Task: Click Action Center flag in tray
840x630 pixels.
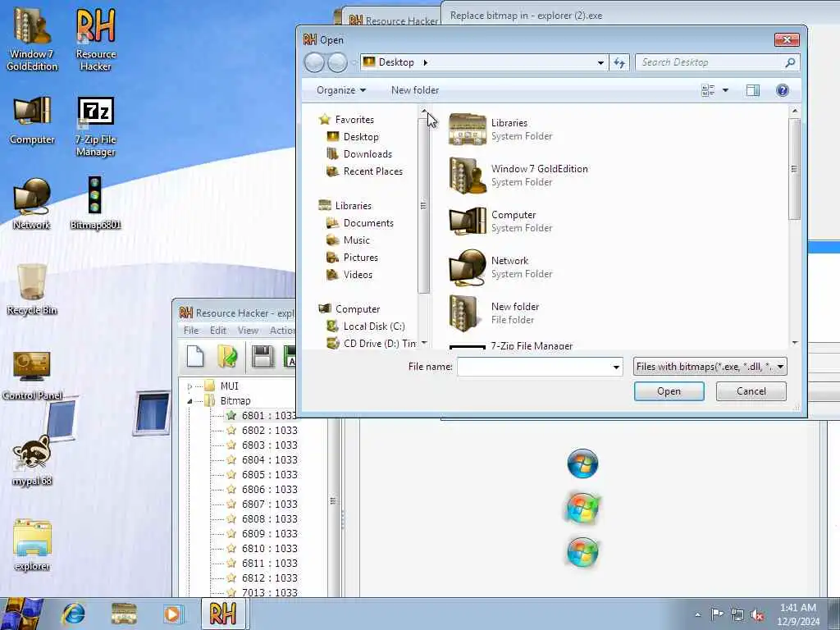Action: [x=717, y=614]
